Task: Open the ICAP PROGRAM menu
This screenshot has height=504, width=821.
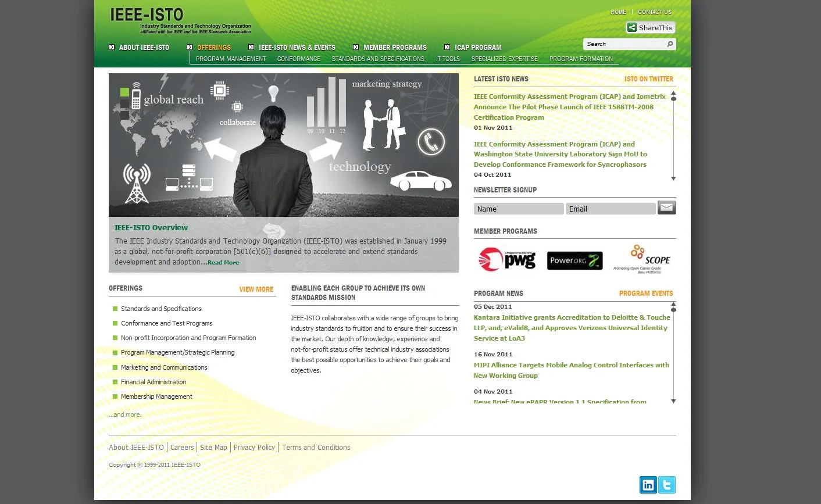Action: pyautogui.click(x=477, y=47)
